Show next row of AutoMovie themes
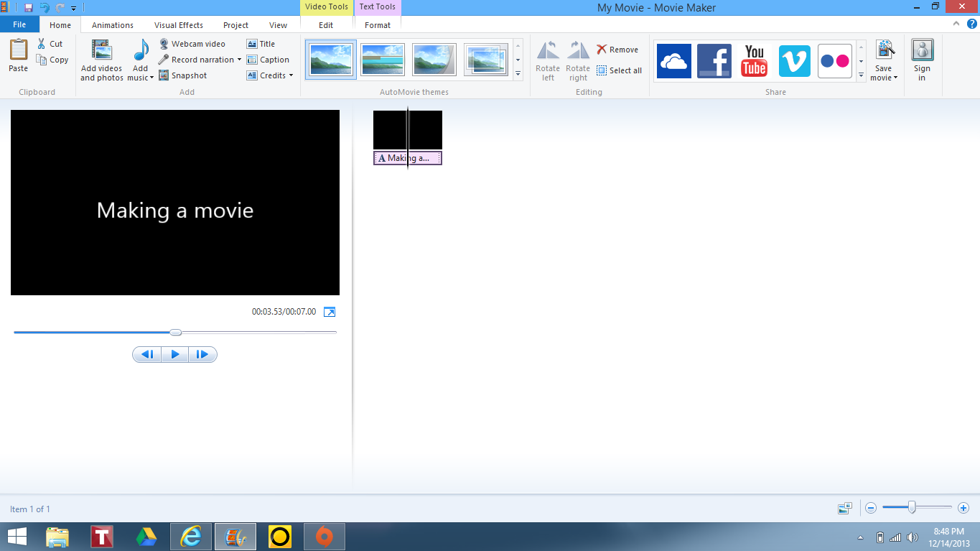980x551 pixels. tap(518, 60)
